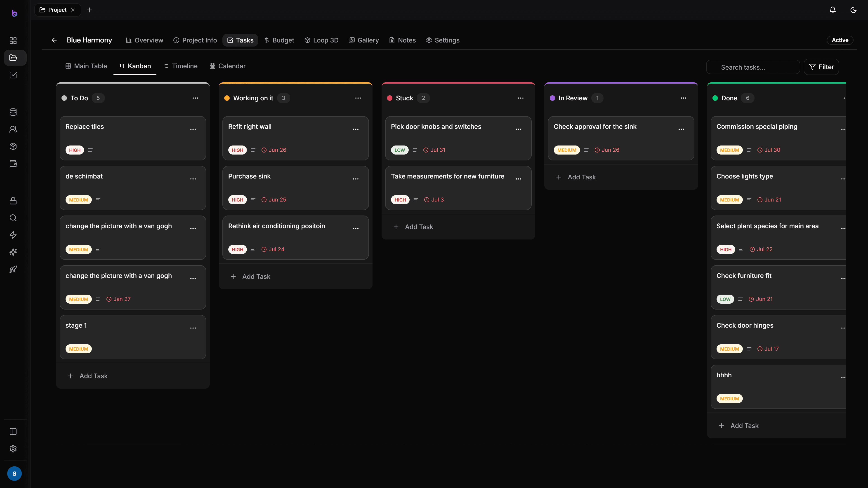Screen dimensions: 868x488
Task: Click the lightning bolt icon in sidebar
Action: pyautogui.click(x=13, y=235)
